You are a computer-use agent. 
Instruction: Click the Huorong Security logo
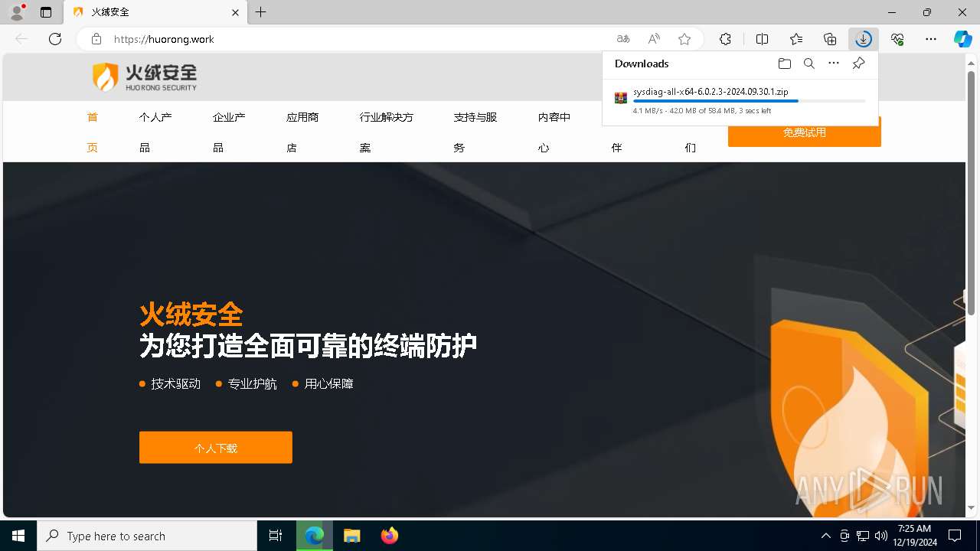pos(144,77)
